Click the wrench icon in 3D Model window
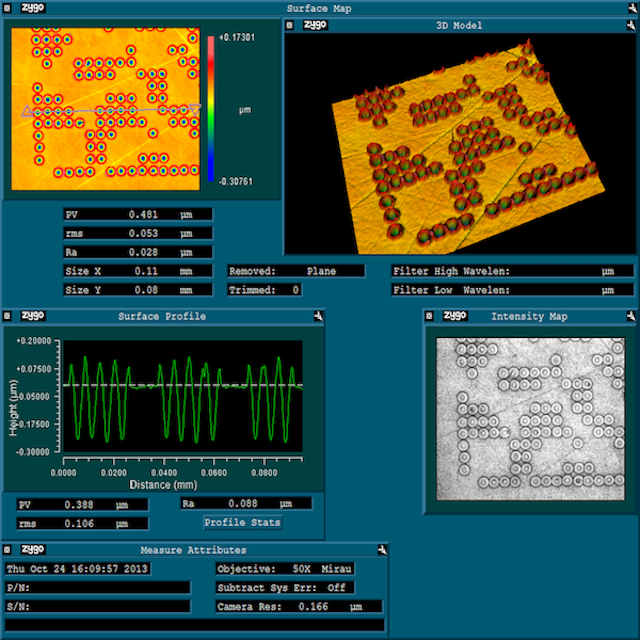Viewport: 640px width, 640px height. (x=631, y=25)
